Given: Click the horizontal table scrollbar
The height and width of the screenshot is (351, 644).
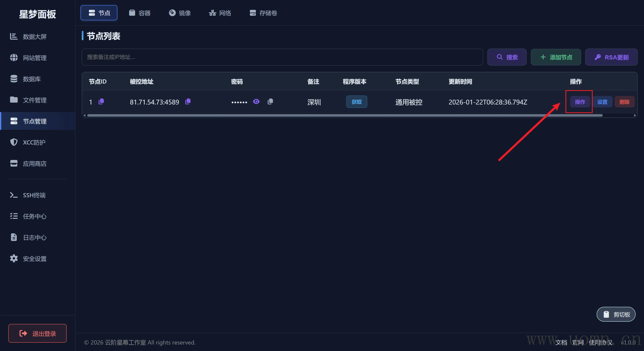Looking at the screenshot, I should click(x=345, y=115).
